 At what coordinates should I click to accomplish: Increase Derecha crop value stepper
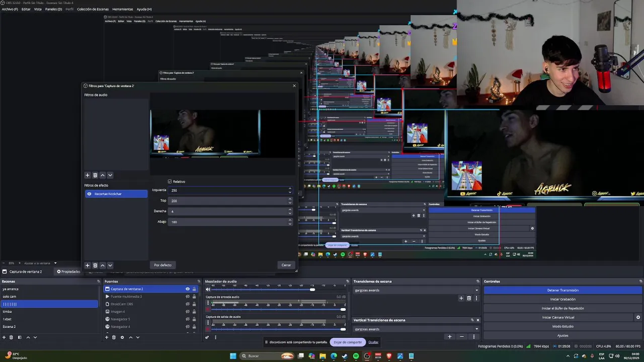click(290, 210)
